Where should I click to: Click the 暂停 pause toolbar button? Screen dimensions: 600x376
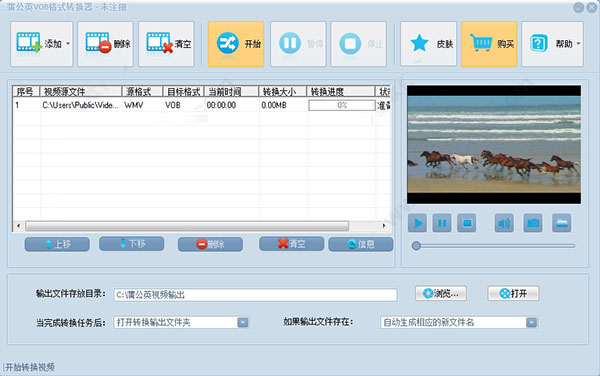click(x=298, y=44)
